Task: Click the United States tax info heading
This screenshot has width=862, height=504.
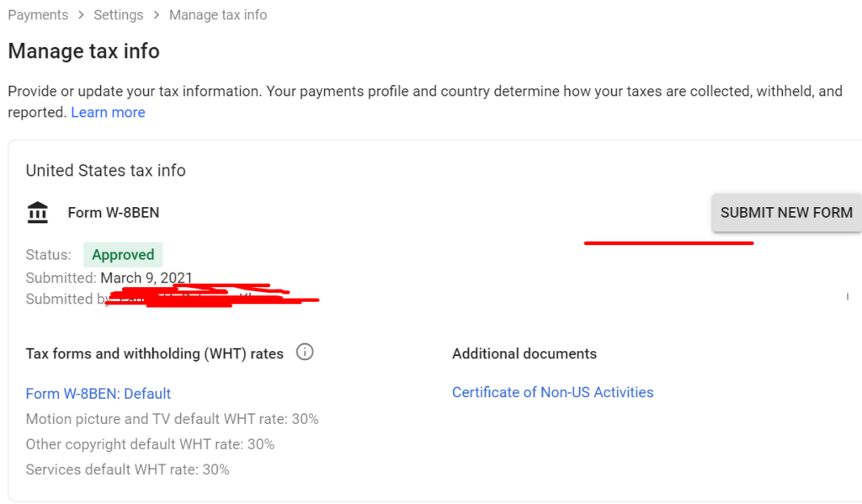Action: [x=105, y=170]
